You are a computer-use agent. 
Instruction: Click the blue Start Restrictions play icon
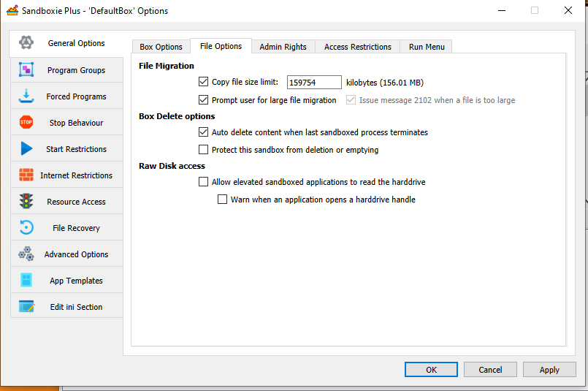26,148
